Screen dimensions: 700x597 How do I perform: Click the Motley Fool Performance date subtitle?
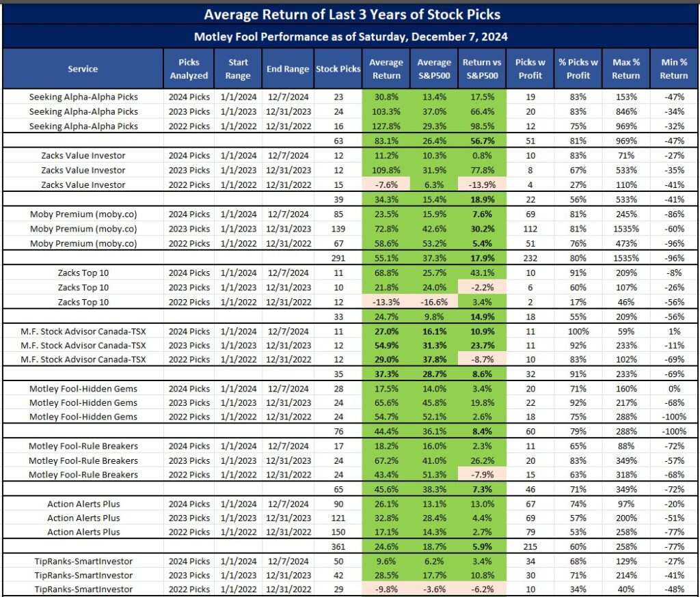[351, 36]
